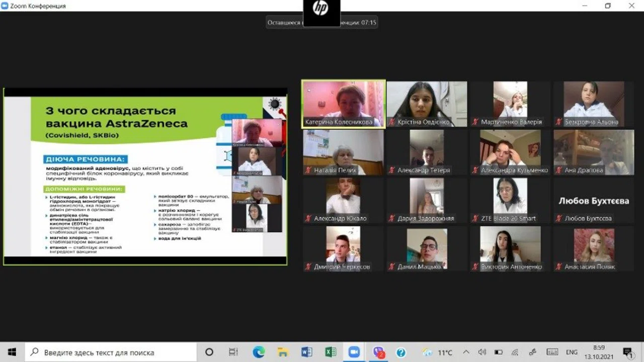Viewport: 644px width, 362px height.
Task: Select Аня Драпова's video tile
Action: [594, 152]
